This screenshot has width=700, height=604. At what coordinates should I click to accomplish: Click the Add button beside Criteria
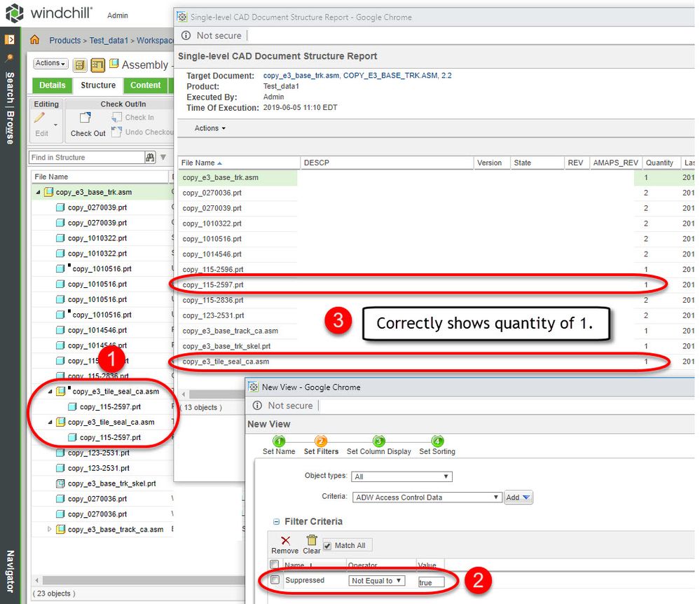[519, 497]
